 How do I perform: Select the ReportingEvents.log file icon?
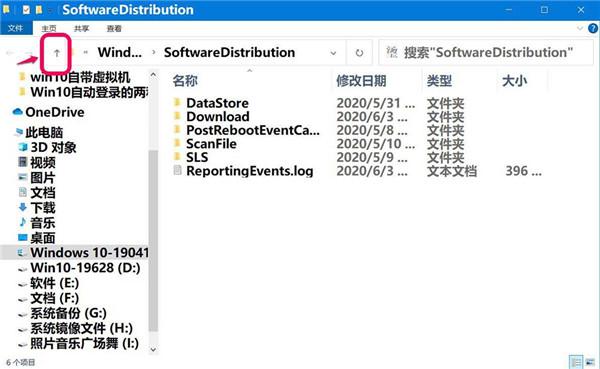pyautogui.click(x=177, y=170)
